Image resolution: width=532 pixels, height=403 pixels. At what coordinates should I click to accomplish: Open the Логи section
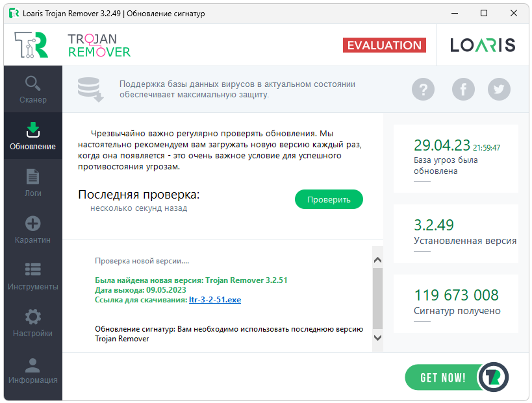click(33, 183)
